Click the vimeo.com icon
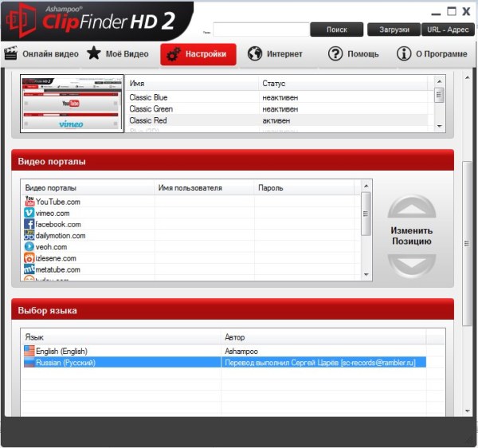The height and width of the screenshot is (448, 478). point(29,213)
